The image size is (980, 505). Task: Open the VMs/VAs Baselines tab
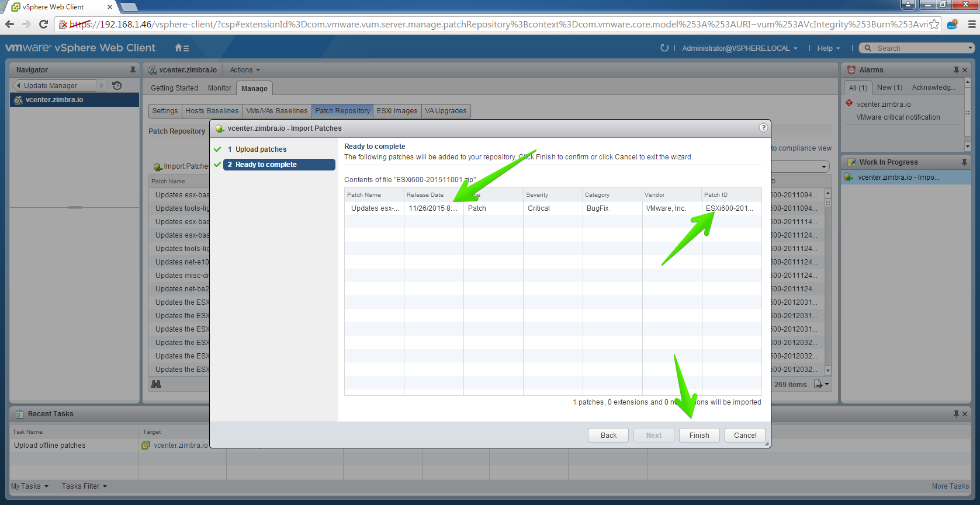pos(276,111)
